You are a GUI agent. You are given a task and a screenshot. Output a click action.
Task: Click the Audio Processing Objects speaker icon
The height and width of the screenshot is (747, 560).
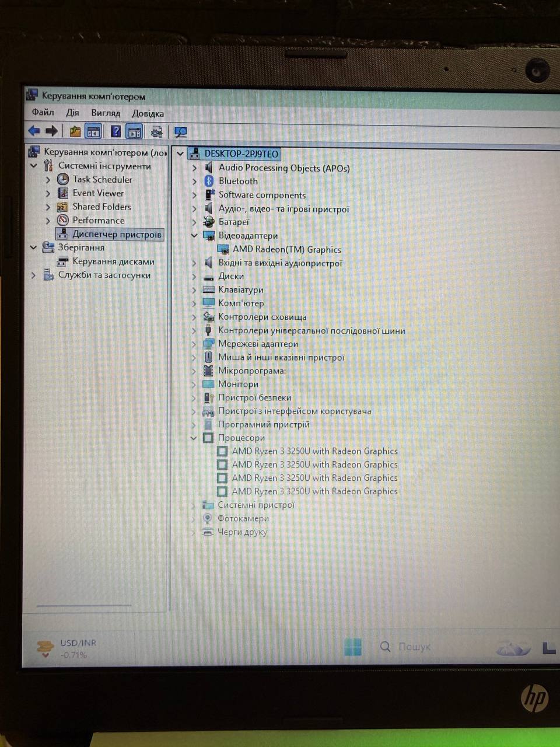[209, 167]
